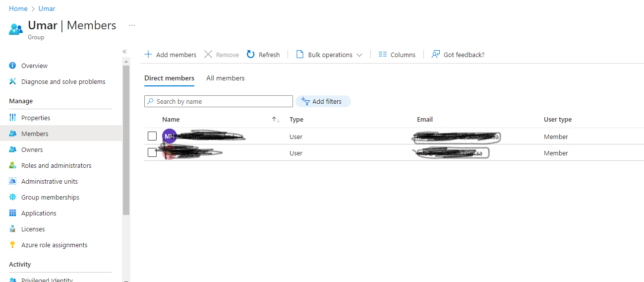644x282 pixels.
Task: Click Got feedback? link
Action: [458, 55]
